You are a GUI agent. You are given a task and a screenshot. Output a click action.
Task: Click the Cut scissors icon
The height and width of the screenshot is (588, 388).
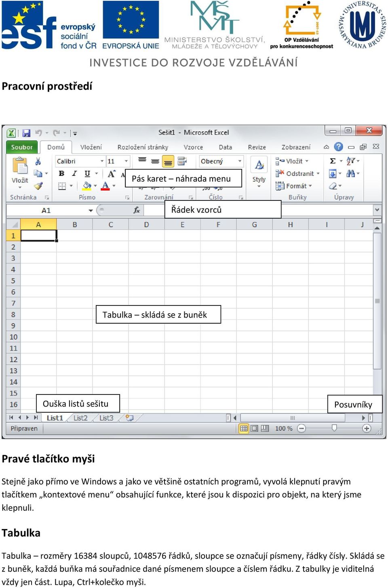click(38, 161)
